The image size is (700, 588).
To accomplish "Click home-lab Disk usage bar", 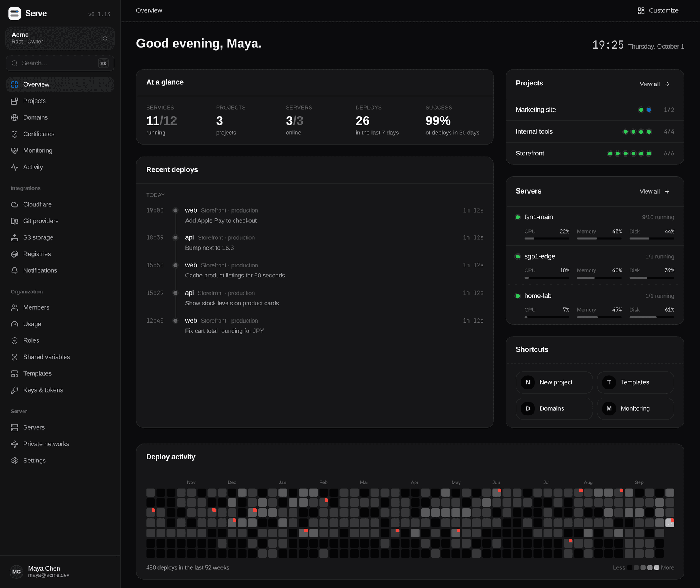I will [652, 317].
